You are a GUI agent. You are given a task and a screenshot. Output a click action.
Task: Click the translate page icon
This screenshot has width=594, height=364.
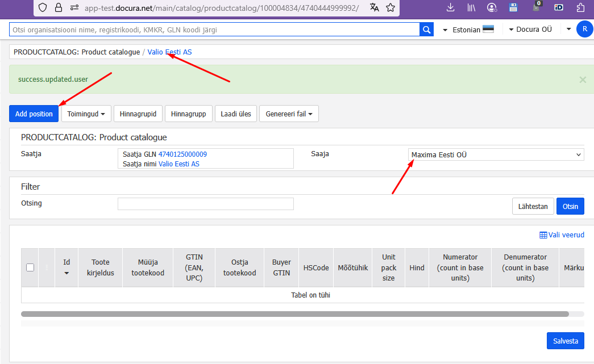(x=374, y=7)
